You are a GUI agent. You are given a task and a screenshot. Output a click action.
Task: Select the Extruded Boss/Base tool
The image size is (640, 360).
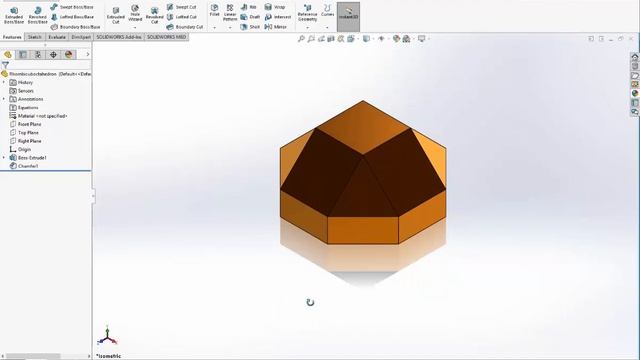pyautogui.click(x=13, y=15)
